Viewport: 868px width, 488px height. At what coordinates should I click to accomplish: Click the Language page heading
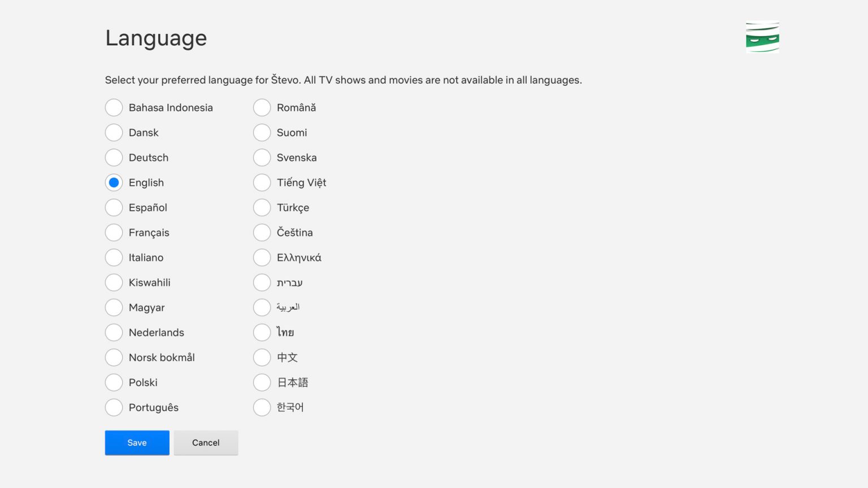[x=156, y=38]
